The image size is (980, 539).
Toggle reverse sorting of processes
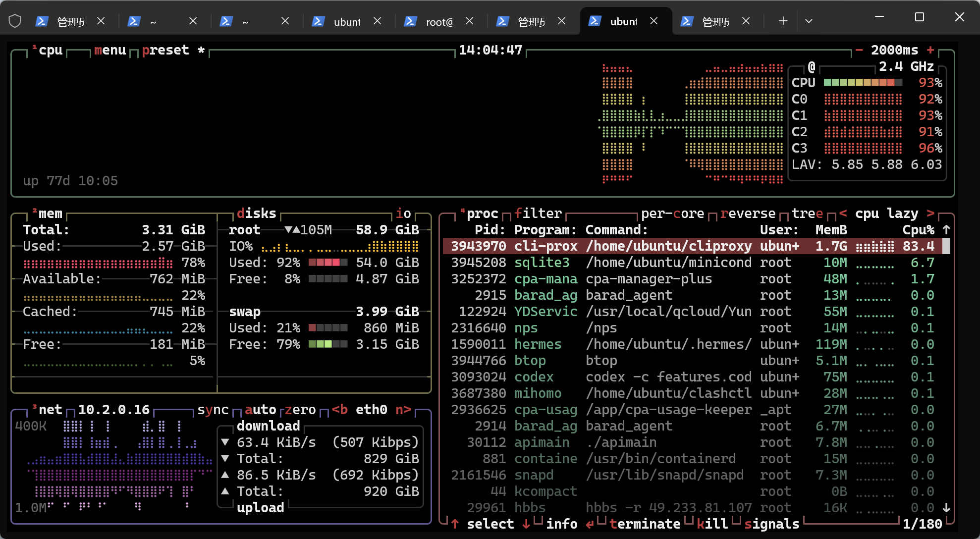click(x=748, y=214)
